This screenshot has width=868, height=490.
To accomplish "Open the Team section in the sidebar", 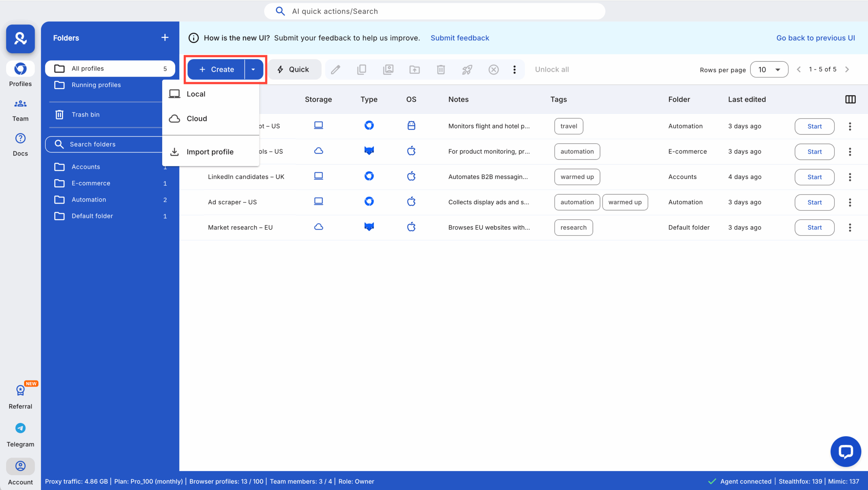I will pyautogui.click(x=20, y=109).
